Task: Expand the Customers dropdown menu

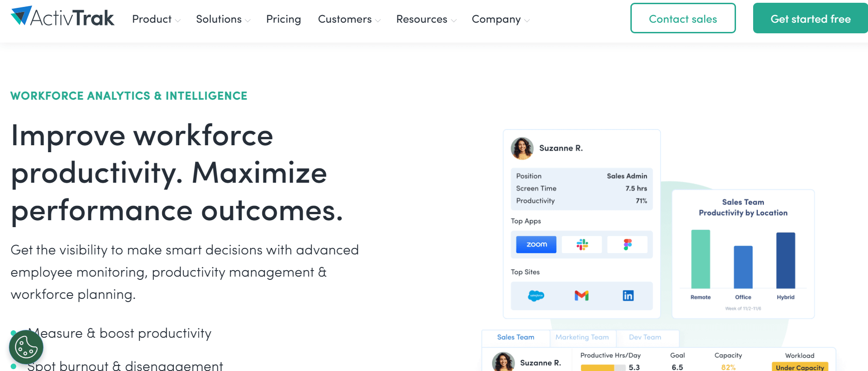Action: pyautogui.click(x=349, y=19)
